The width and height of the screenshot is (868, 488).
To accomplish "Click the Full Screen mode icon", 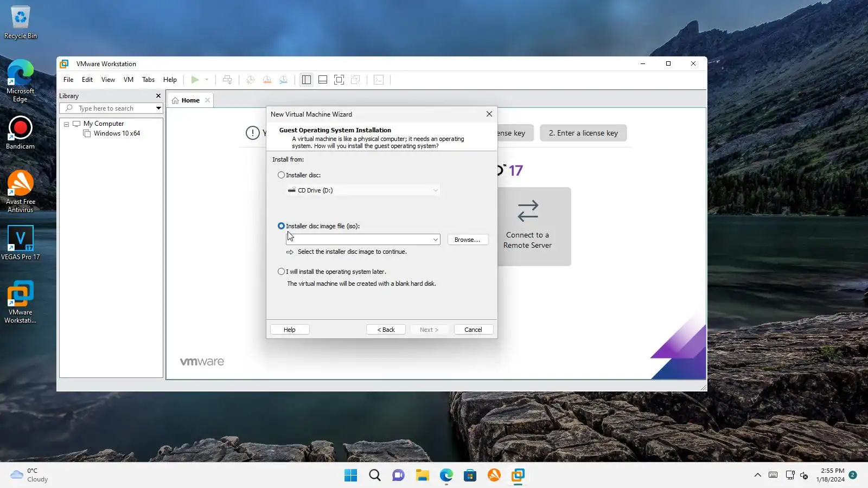I will click(x=339, y=80).
